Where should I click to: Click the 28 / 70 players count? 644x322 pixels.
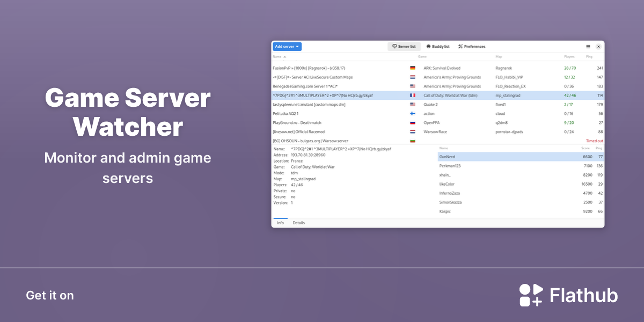570,68
